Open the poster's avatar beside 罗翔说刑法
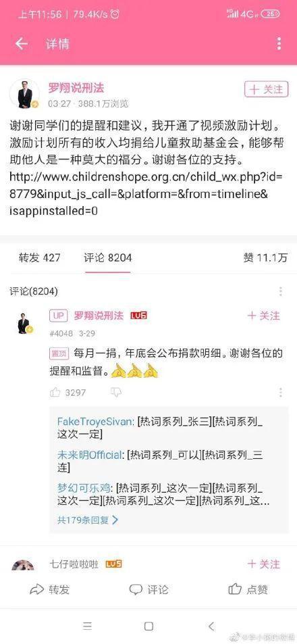 pyautogui.click(x=24, y=94)
